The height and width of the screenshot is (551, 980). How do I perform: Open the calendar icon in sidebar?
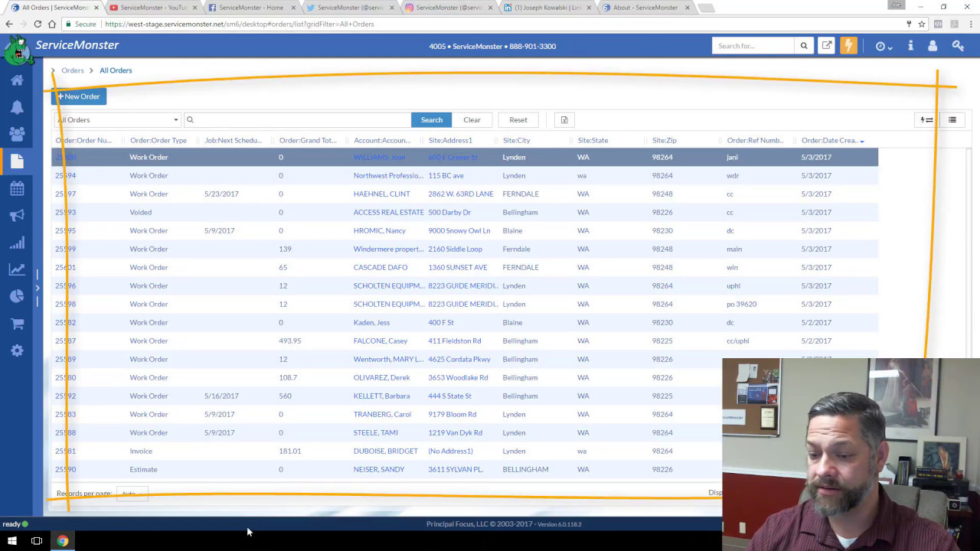click(x=17, y=188)
